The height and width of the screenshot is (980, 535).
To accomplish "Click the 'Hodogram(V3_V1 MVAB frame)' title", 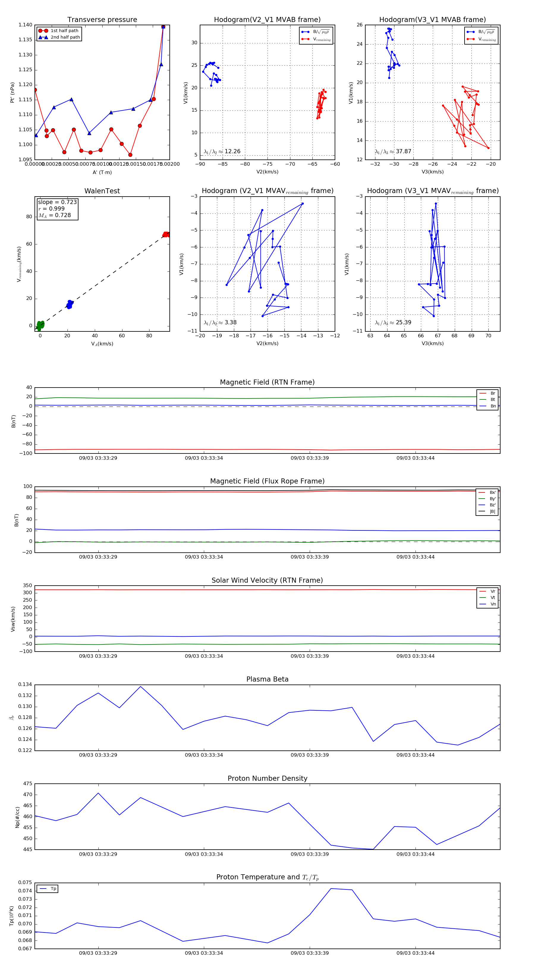I will click(x=432, y=20).
